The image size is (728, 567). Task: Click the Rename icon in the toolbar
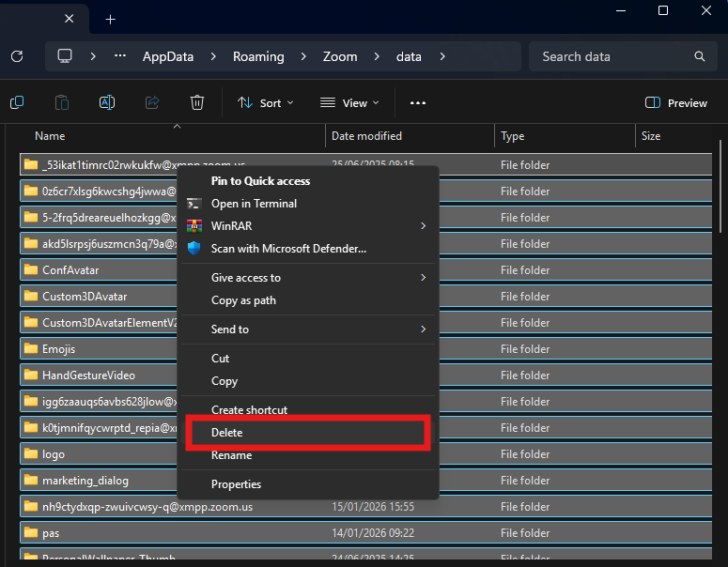[x=107, y=102]
